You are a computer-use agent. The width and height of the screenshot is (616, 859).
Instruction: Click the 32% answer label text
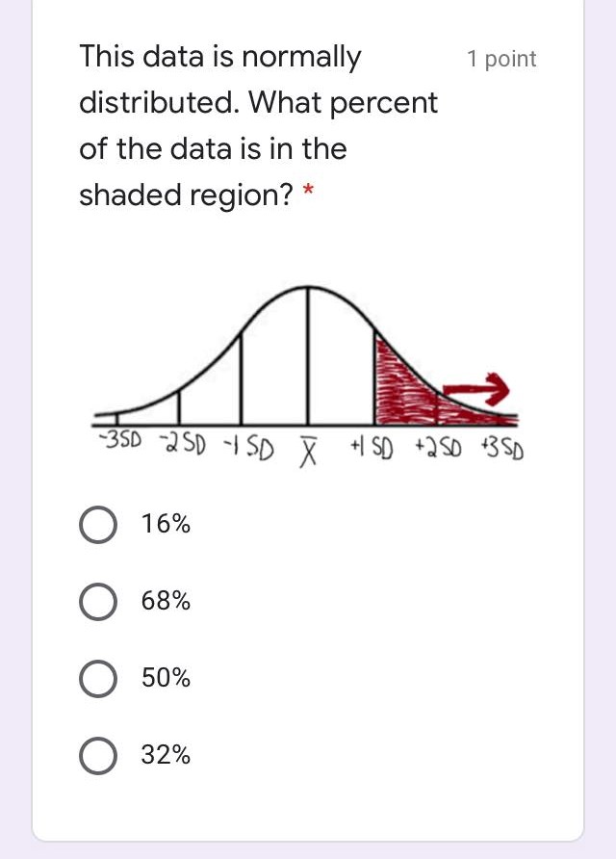click(x=167, y=755)
